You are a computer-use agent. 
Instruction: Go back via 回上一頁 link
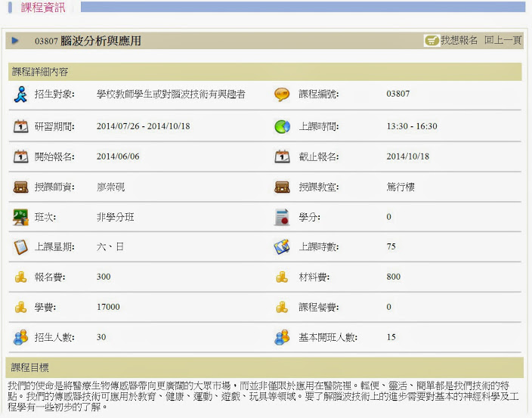(503, 41)
